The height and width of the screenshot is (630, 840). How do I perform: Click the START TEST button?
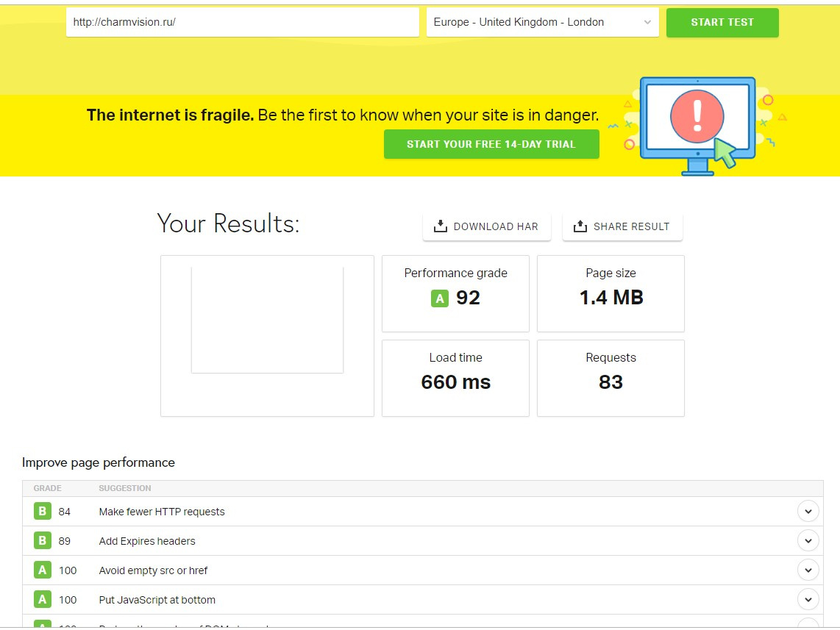[x=722, y=23]
